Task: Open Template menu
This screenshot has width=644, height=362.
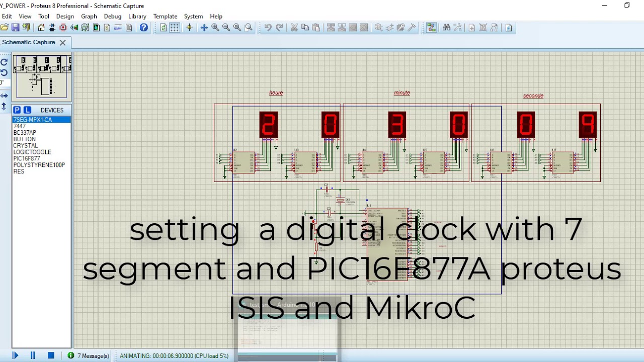Action: (165, 16)
